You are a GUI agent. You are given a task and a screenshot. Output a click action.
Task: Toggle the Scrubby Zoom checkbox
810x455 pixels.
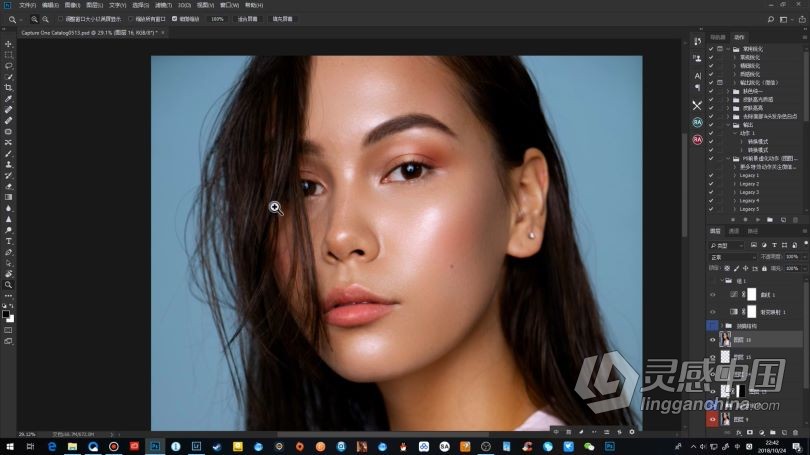coord(175,19)
